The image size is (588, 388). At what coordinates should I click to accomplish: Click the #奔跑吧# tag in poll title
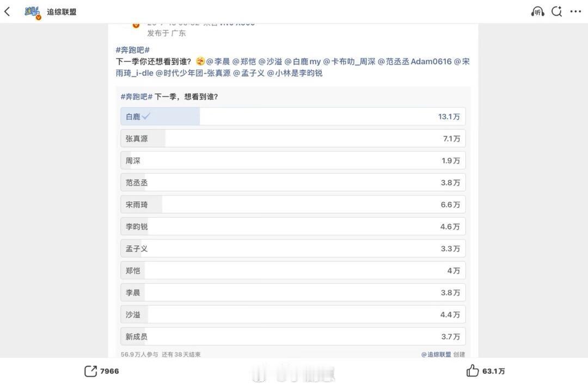point(137,97)
